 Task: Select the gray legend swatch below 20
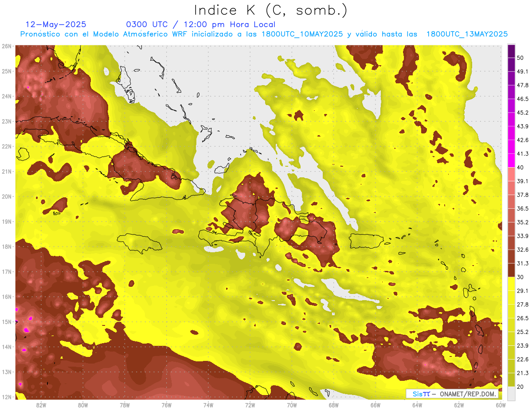point(511,393)
